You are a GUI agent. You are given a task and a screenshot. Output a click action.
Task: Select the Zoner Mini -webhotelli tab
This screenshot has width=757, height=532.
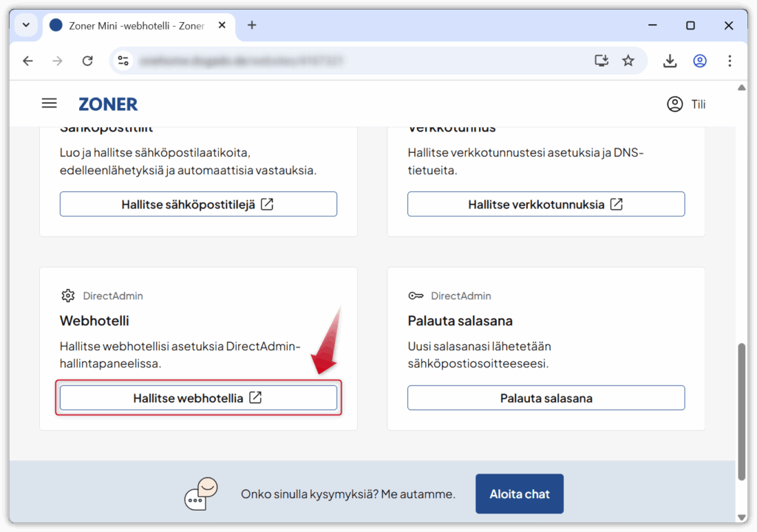(133, 25)
